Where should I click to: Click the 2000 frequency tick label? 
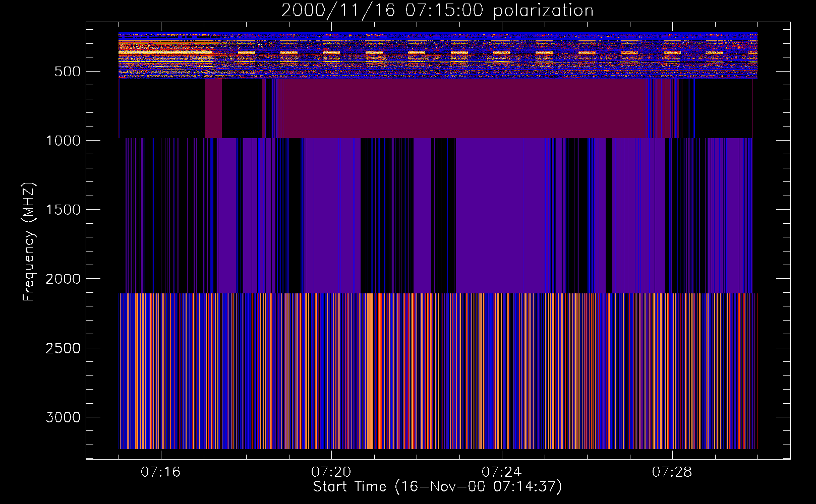click(x=63, y=279)
